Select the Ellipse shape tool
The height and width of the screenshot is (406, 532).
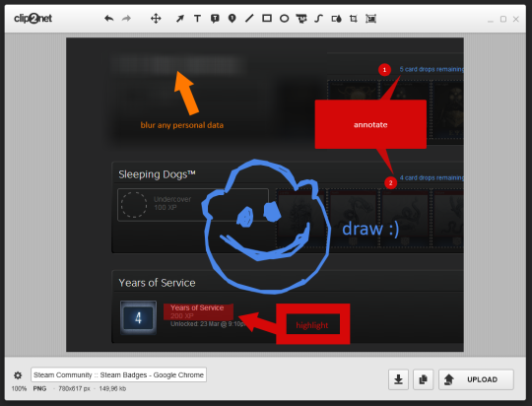point(285,19)
